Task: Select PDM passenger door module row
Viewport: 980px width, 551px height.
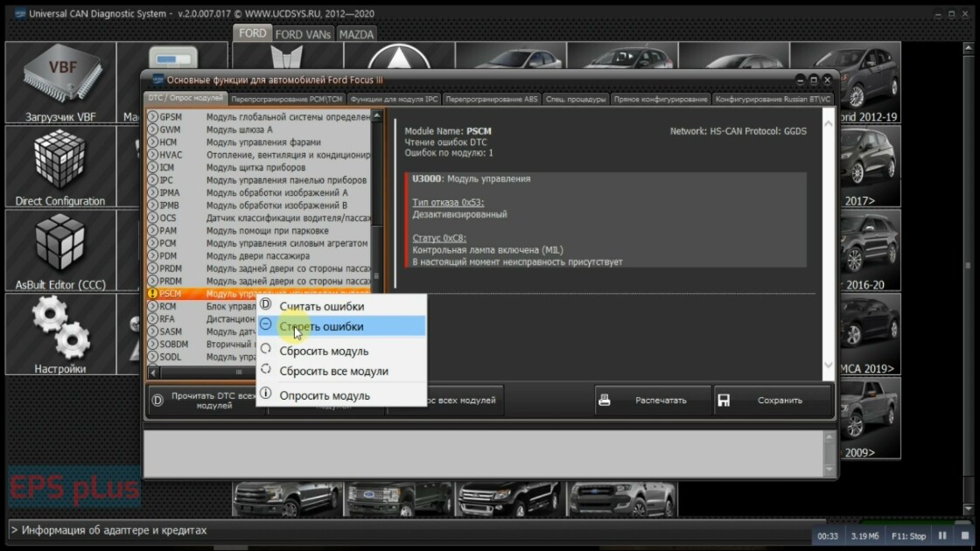Action: (259, 255)
